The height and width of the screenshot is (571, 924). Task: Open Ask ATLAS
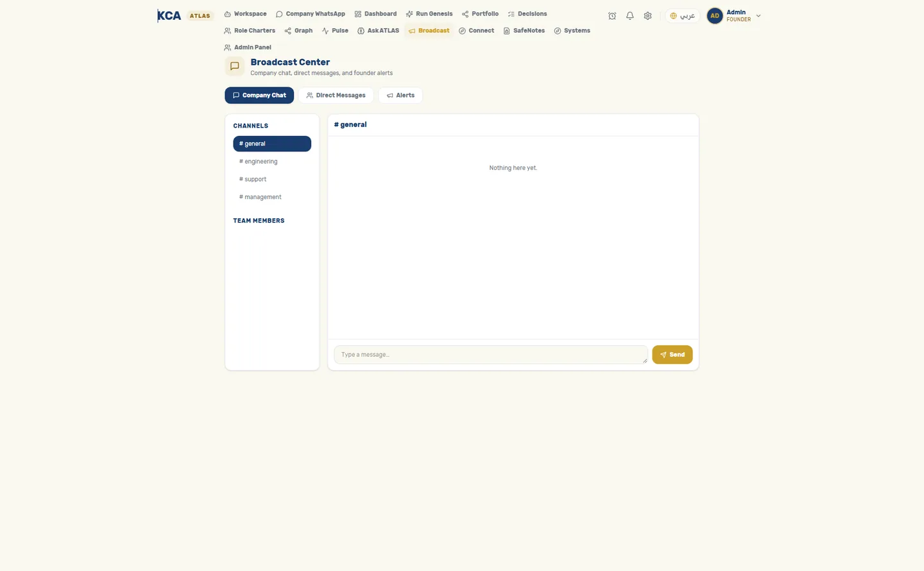378,31
